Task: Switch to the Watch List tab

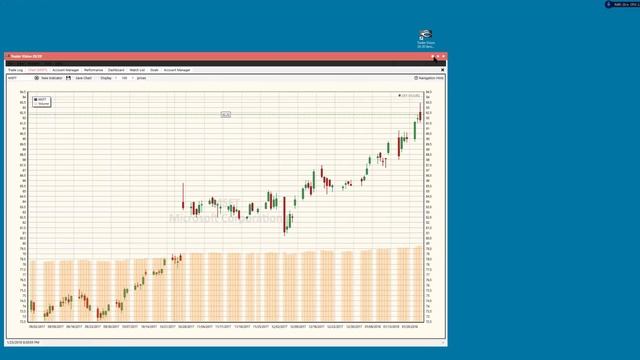Action: click(x=137, y=70)
